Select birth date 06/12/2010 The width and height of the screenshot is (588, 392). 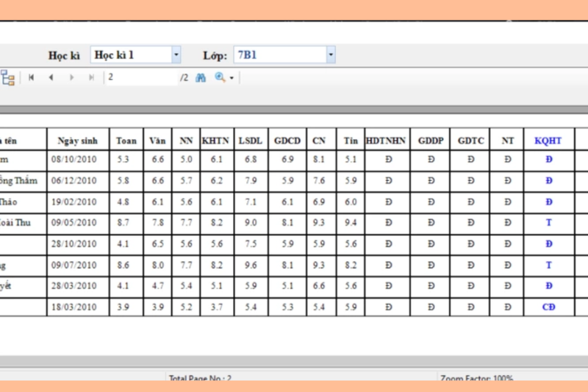[74, 181]
